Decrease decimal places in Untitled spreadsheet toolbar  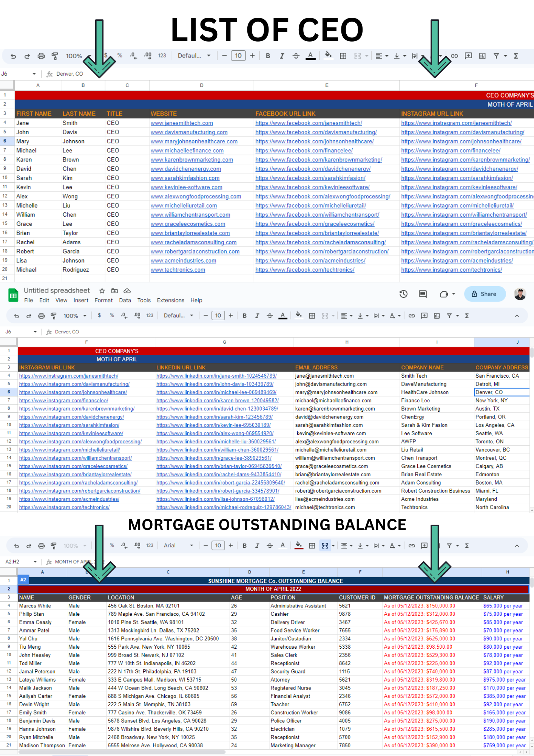[x=124, y=315]
